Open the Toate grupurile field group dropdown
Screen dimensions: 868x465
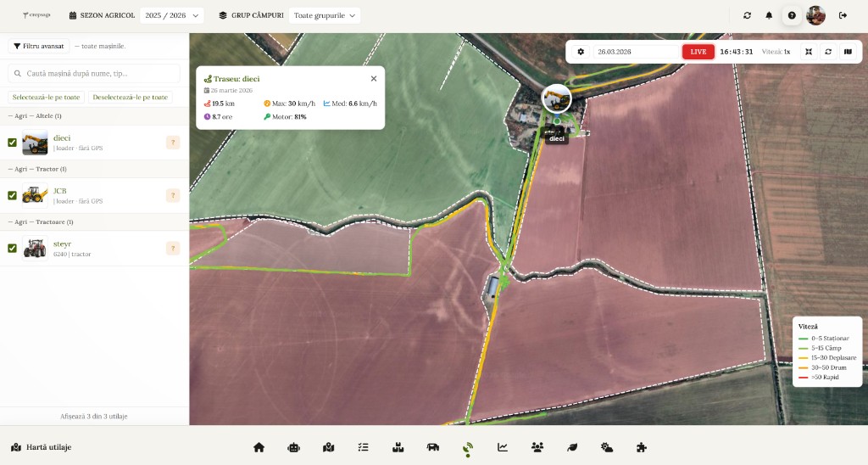(325, 15)
